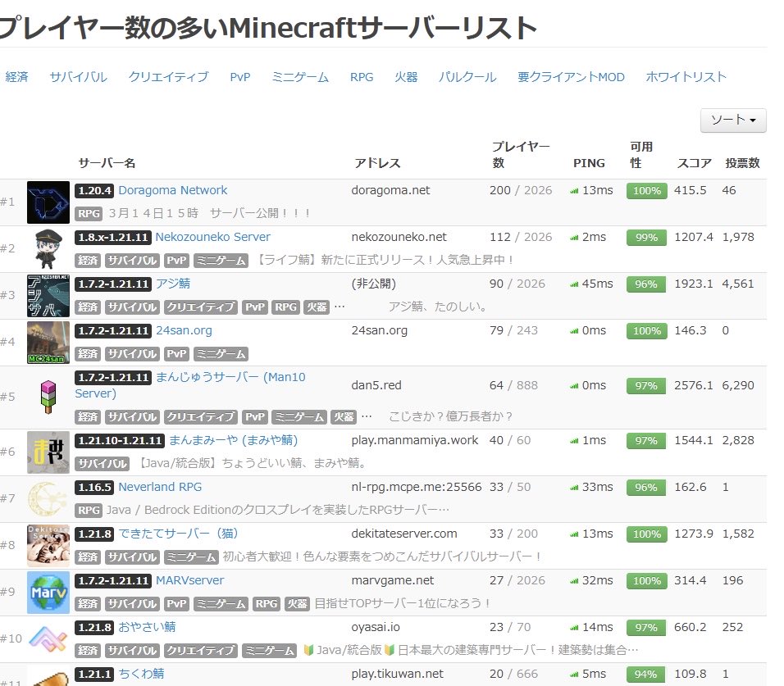Click the アジ鯖 server thumbnail icon
Viewport: 784px width, 686px height.
[x=48, y=295]
